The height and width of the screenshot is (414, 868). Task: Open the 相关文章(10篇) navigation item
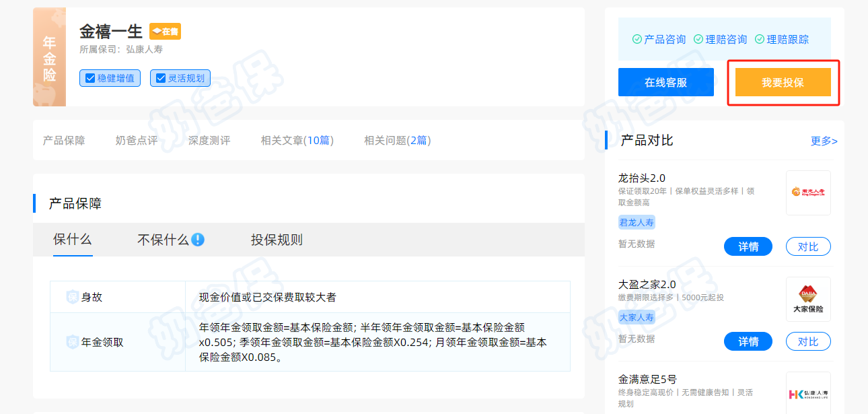coord(297,141)
